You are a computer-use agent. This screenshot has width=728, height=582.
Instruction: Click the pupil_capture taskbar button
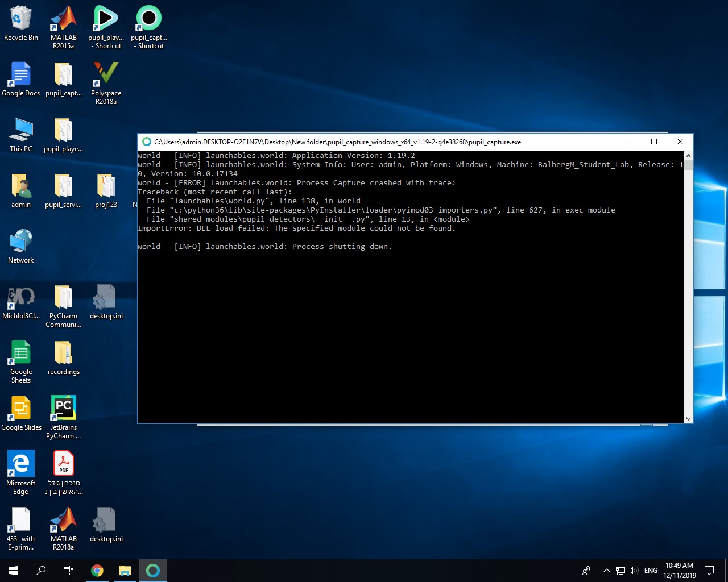153,571
